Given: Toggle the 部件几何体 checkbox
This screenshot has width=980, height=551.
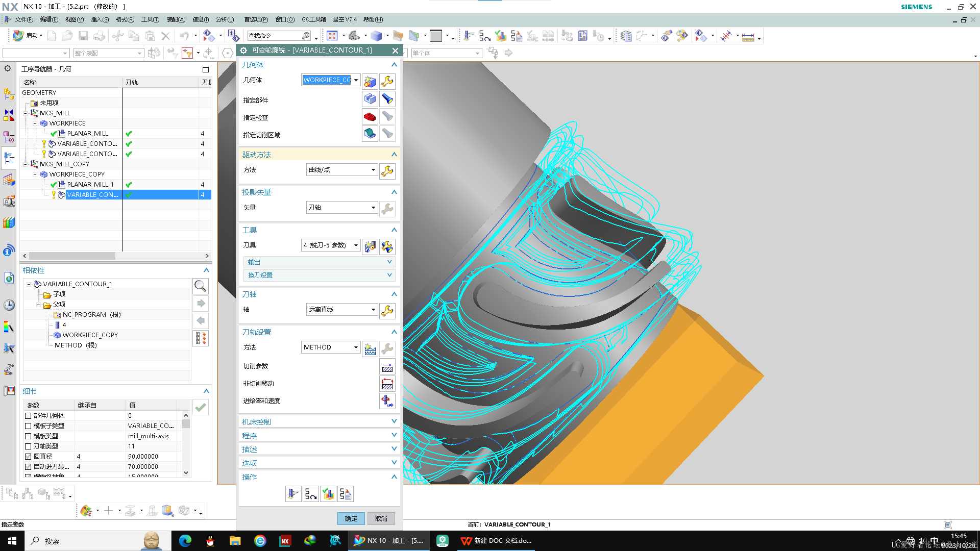Looking at the screenshot, I should (x=28, y=416).
